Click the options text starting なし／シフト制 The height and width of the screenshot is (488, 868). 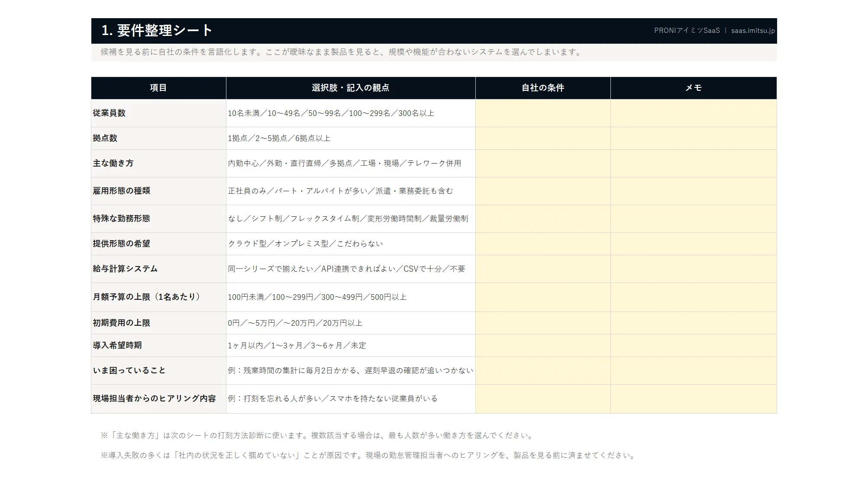(x=348, y=219)
